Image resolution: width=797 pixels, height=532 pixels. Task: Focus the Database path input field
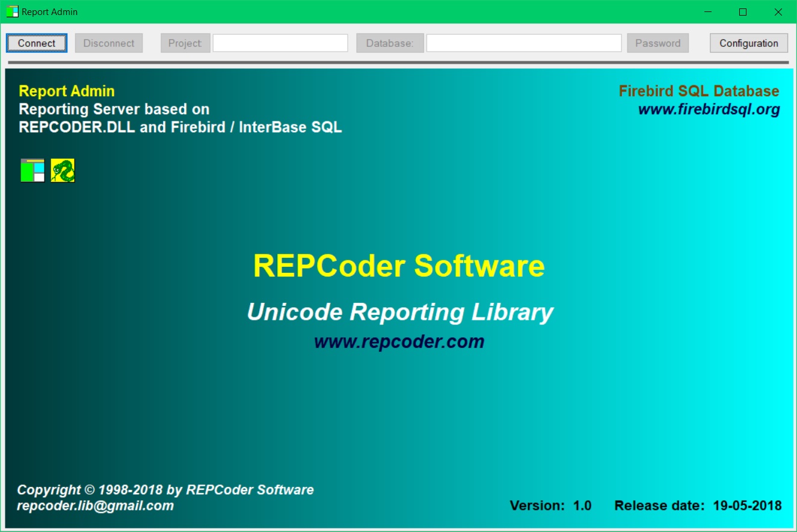pyautogui.click(x=524, y=43)
